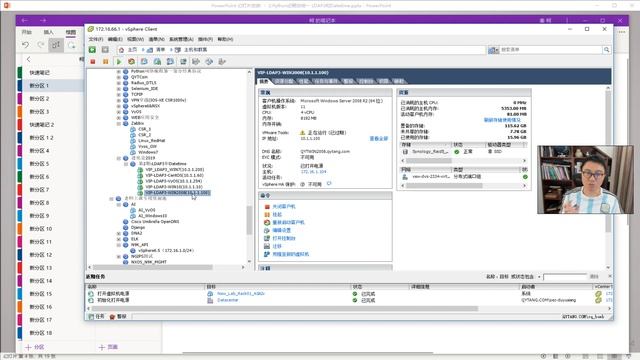Click the 关闭客户机 shut down guest command

pos(284,207)
